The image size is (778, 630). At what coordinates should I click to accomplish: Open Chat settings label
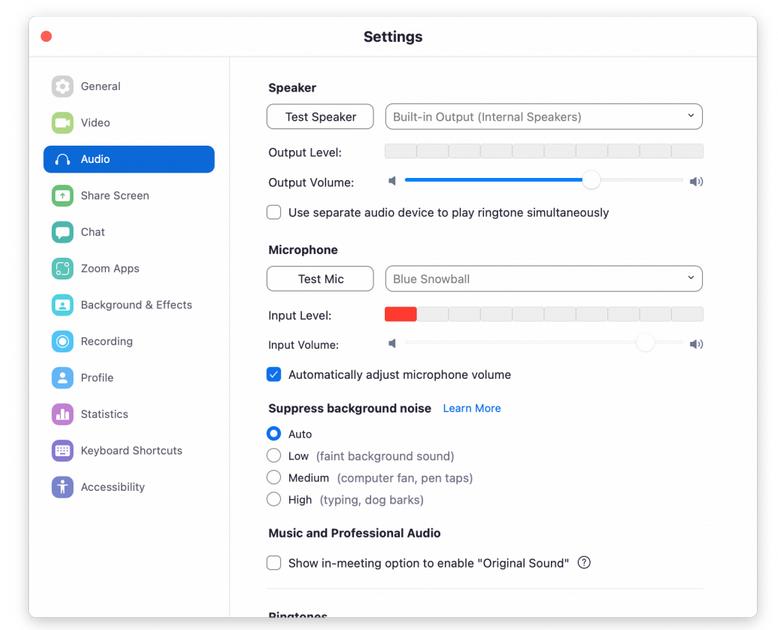(93, 232)
